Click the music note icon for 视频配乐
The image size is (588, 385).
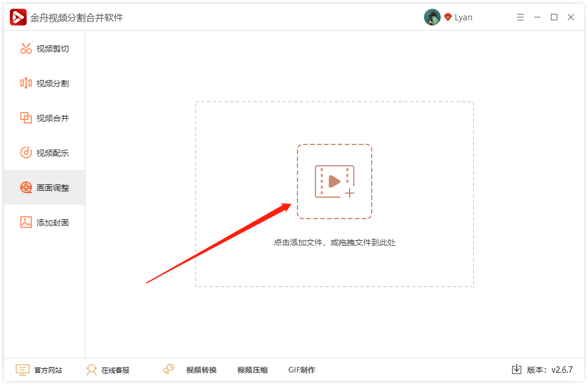26,152
